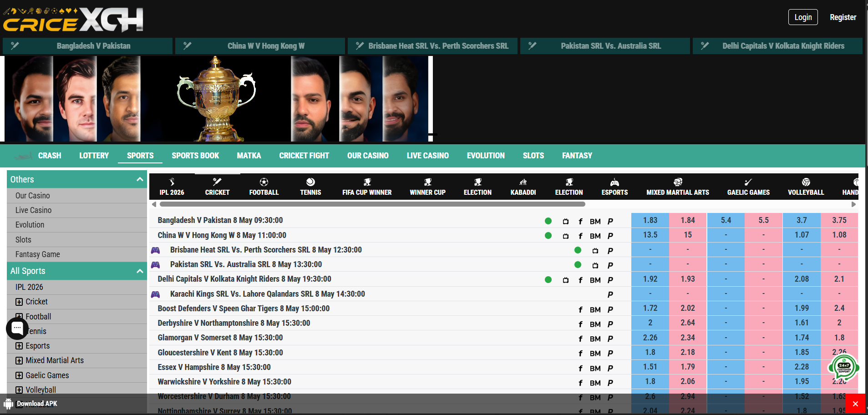The height and width of the screenshot is (415, 868).
Task: Open the CRASH menu tab
Action: pos(50,156)
